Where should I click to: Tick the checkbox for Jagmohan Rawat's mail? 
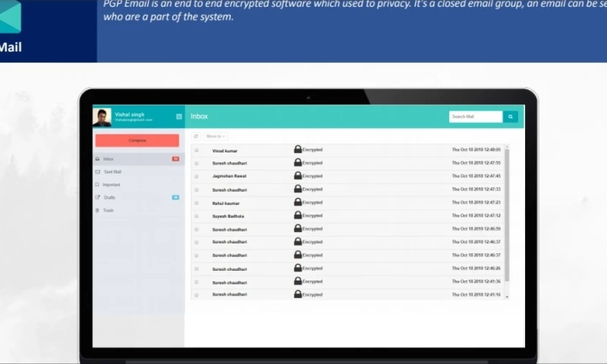(197, 177)
